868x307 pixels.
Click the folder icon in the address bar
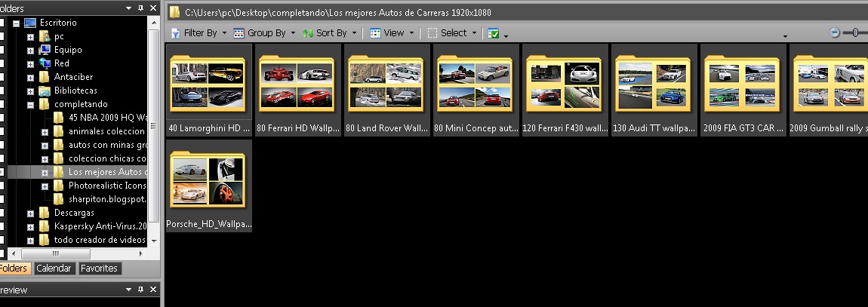175,12
